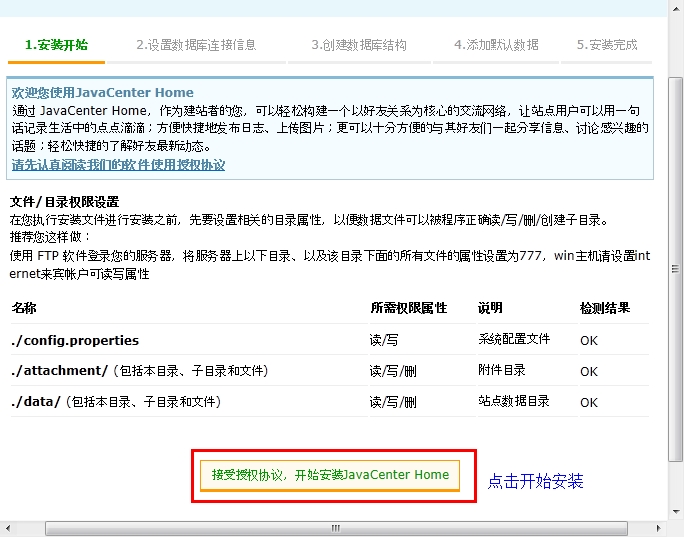Click the 读/写/删 permission for attachment row
This screenshot has width=684, height=537.
click(393, 371)
